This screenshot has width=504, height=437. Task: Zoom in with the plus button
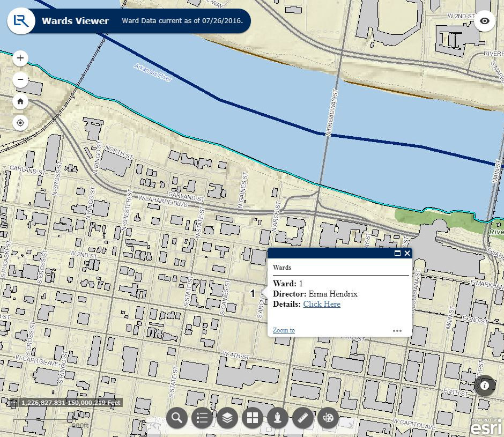click(20, 58)
